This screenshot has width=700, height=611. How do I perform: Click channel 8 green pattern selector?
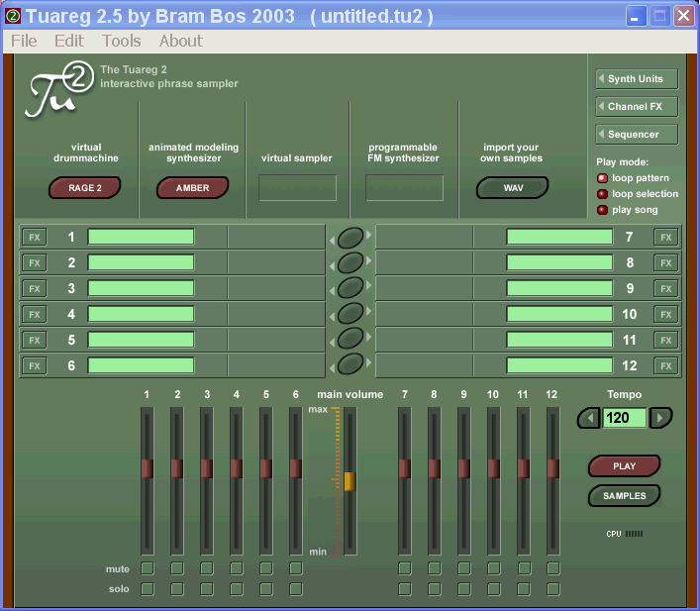(559, 263)
